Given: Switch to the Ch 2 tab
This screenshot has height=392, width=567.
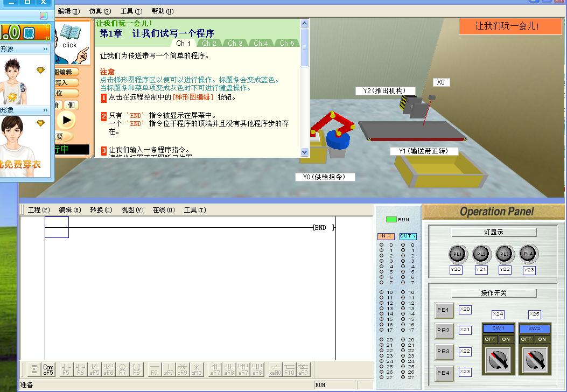Looking at the screenshot, I should (209, 43).
